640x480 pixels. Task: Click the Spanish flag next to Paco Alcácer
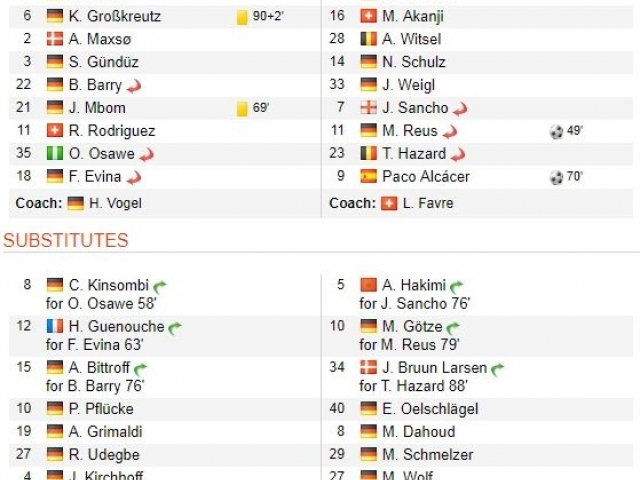click(368, 176)
